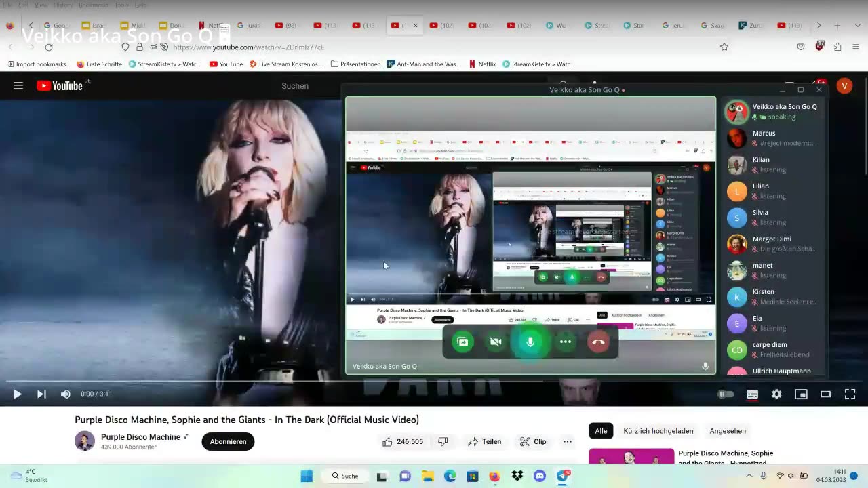868x488 pixels.
Task: Open the YouTube guide hamburger menu
Action: (x=18, y=85)
